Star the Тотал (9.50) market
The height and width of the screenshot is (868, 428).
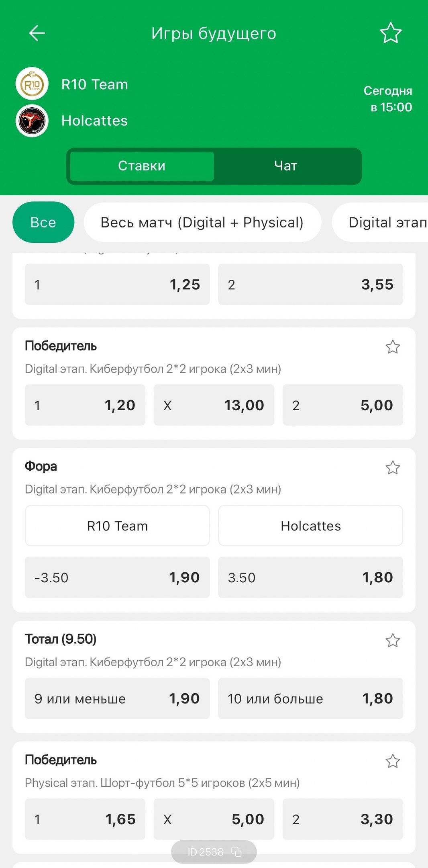point(392,640)
